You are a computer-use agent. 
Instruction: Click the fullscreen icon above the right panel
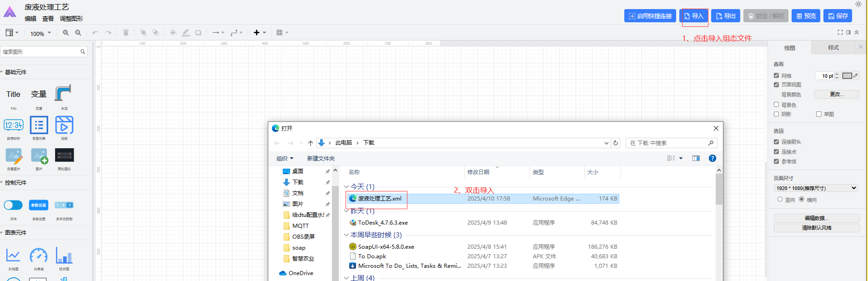click(x=840, y=32)
